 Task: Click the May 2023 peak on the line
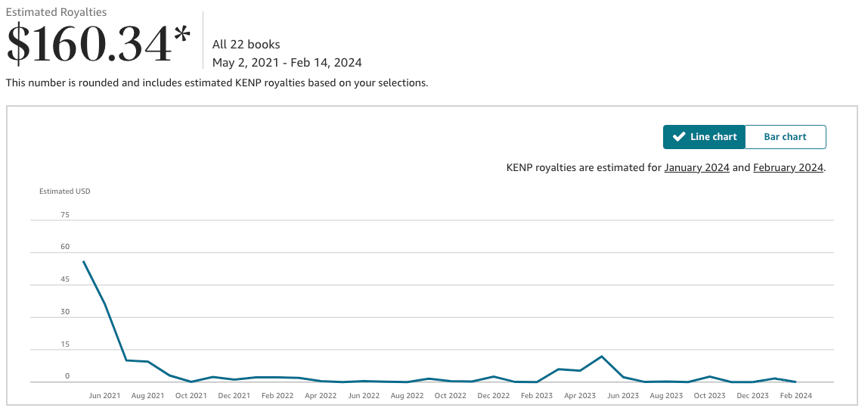(602, 356)
